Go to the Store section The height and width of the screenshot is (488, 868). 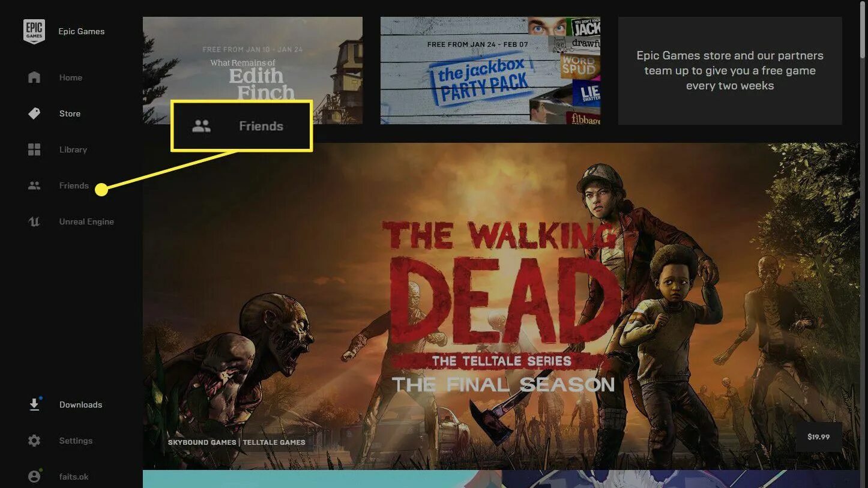point(70,113)
